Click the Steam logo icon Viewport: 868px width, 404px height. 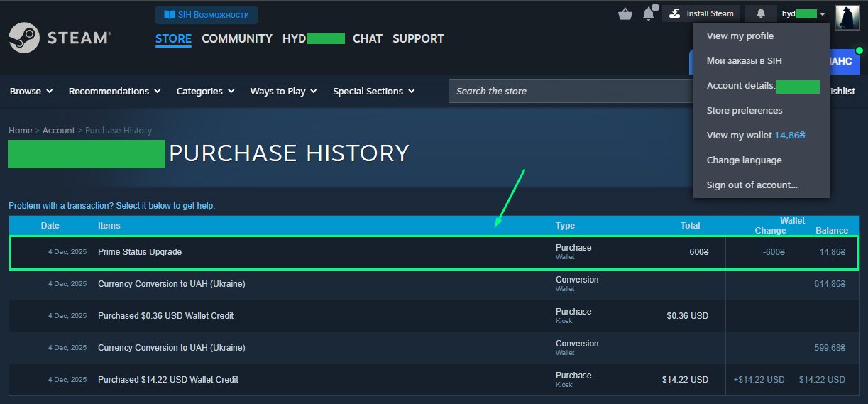point(23,38)
